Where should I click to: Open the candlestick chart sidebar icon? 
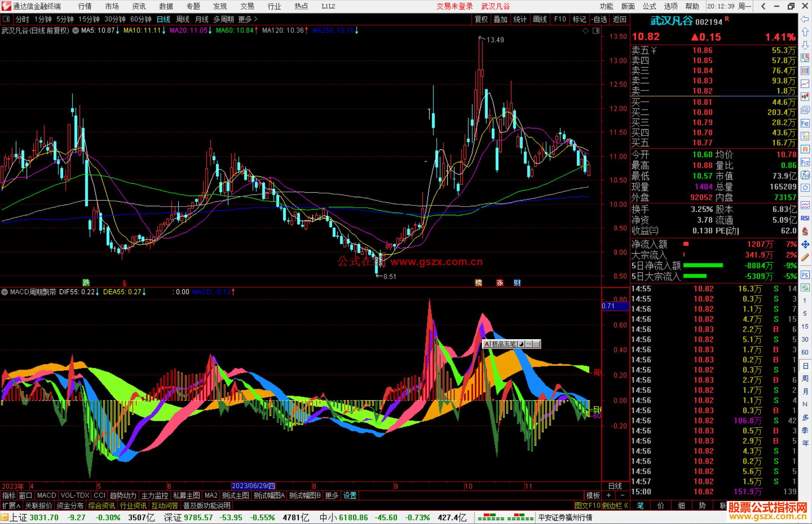pyautogui.click(x=805, y=97)
